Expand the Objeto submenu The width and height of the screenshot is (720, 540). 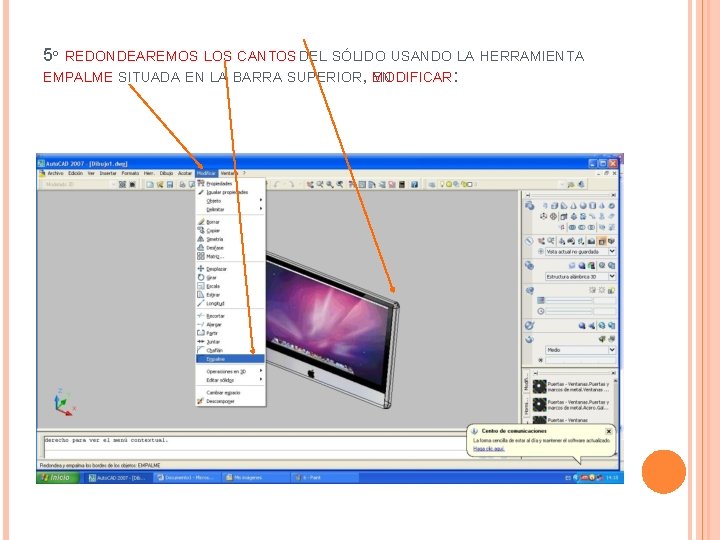tap(230, 201)
